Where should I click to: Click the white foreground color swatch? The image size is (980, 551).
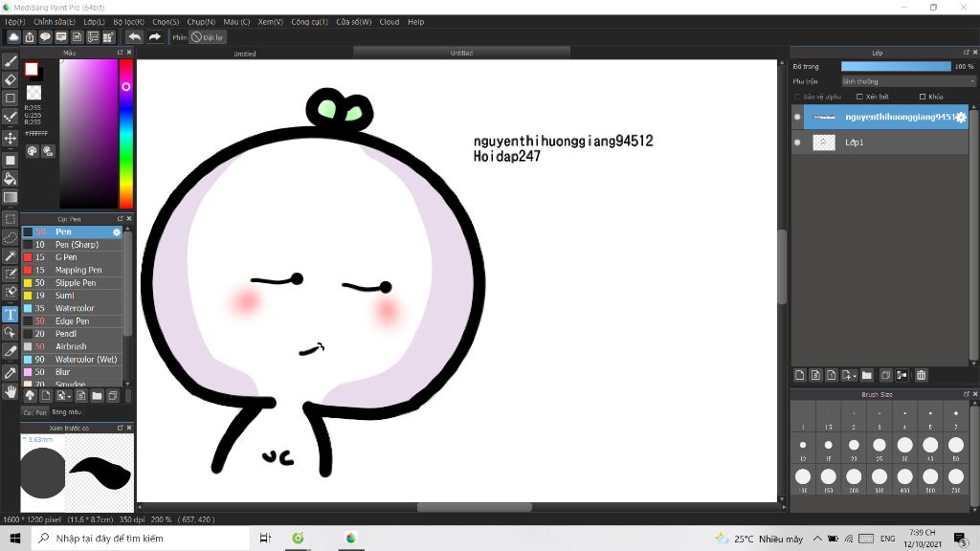point(32,69)
